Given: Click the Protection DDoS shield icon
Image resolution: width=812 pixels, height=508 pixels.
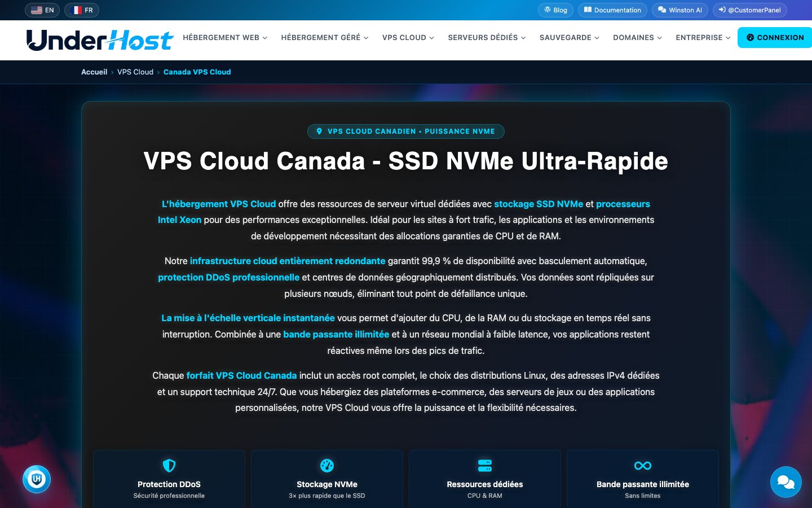Looking at the screenshot, I should (169, 466).
